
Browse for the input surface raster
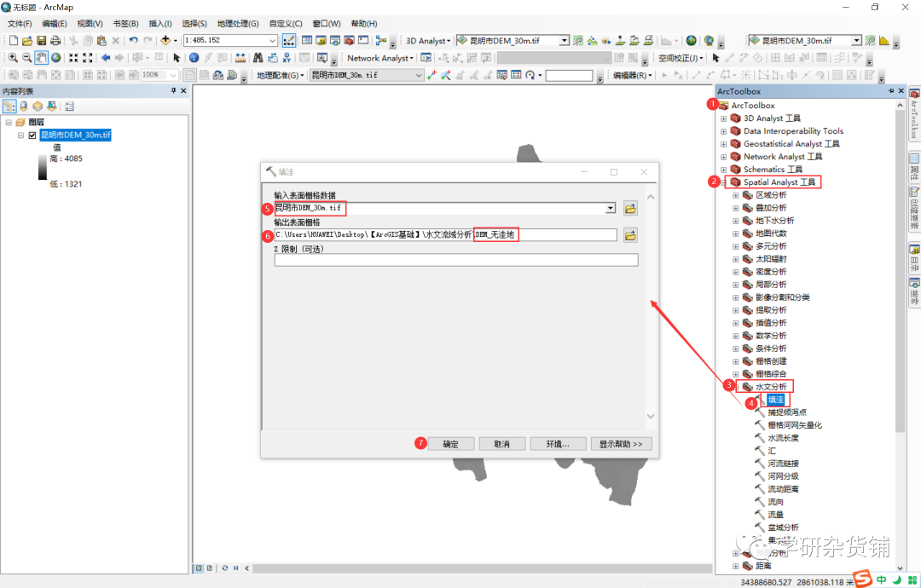coord(630,208)
